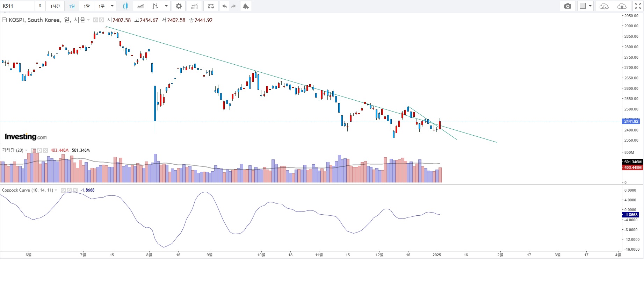Toggle visibility of the Coppock Curve indicator
This screenshot has height=308, width=644.
pyautogui.click(x=63, y=190)
